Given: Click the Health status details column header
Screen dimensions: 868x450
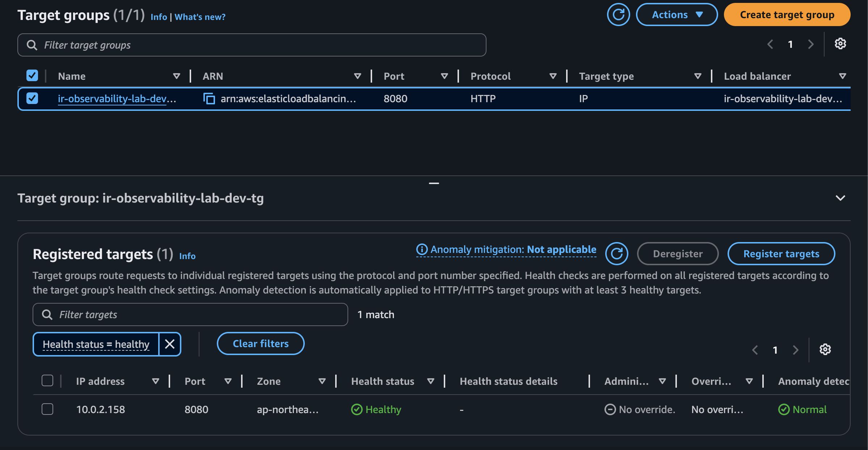Looking at the screenshot, I should 509,381.
